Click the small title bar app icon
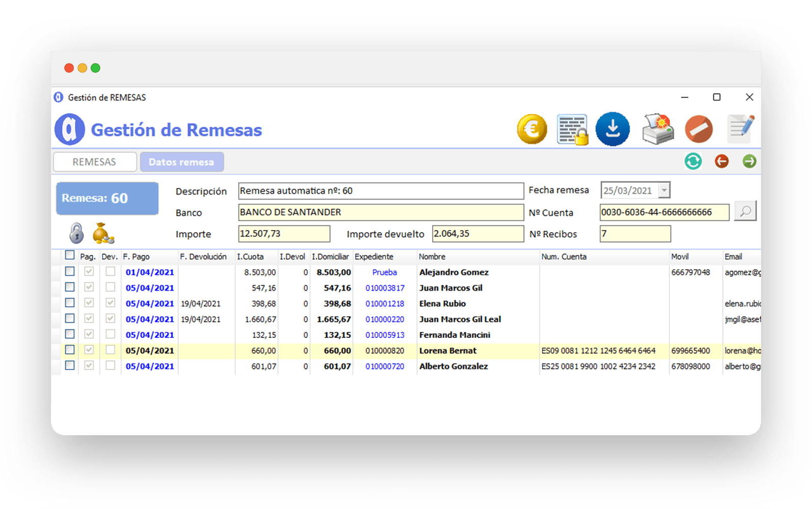 point(59,97)
